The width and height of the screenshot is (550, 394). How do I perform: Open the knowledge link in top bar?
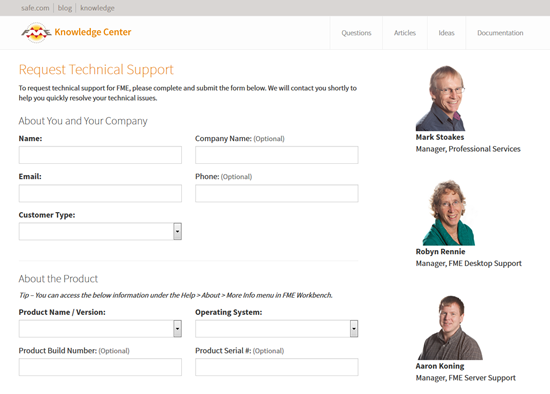97,8
